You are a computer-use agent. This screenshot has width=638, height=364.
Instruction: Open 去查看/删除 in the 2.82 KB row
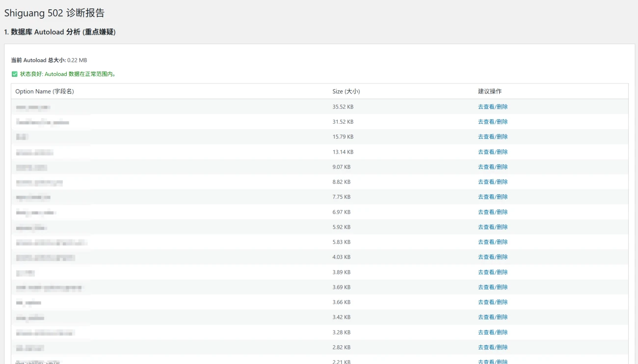pyautogui.click(x=493, y=347)
